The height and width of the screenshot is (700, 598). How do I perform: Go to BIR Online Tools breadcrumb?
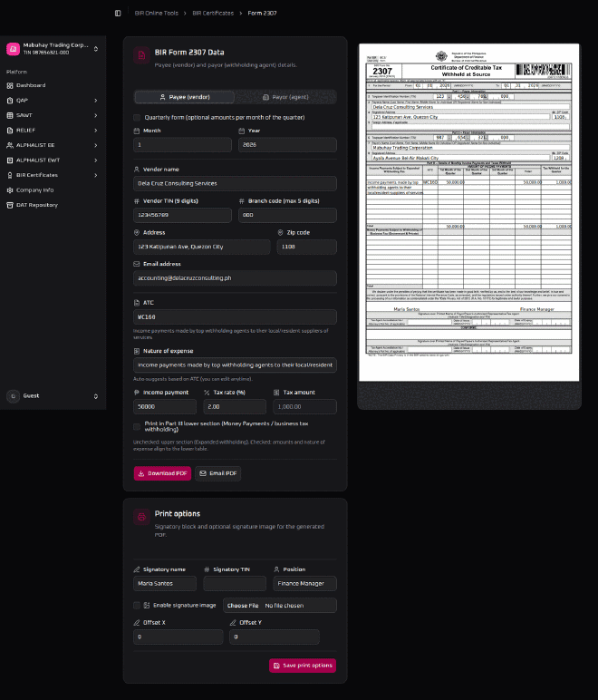coord(157,14)
